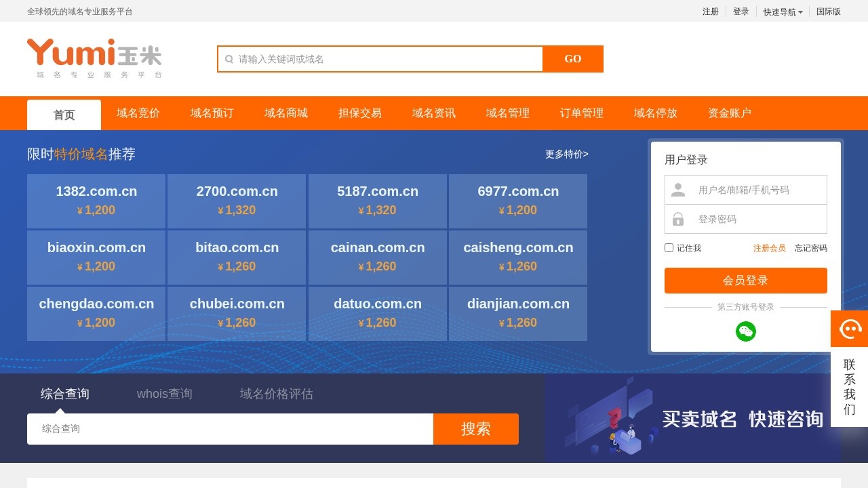Open the 2700.com.cn domain card
The height and width of the screenshot is (488, 868).
pos(237,201)
